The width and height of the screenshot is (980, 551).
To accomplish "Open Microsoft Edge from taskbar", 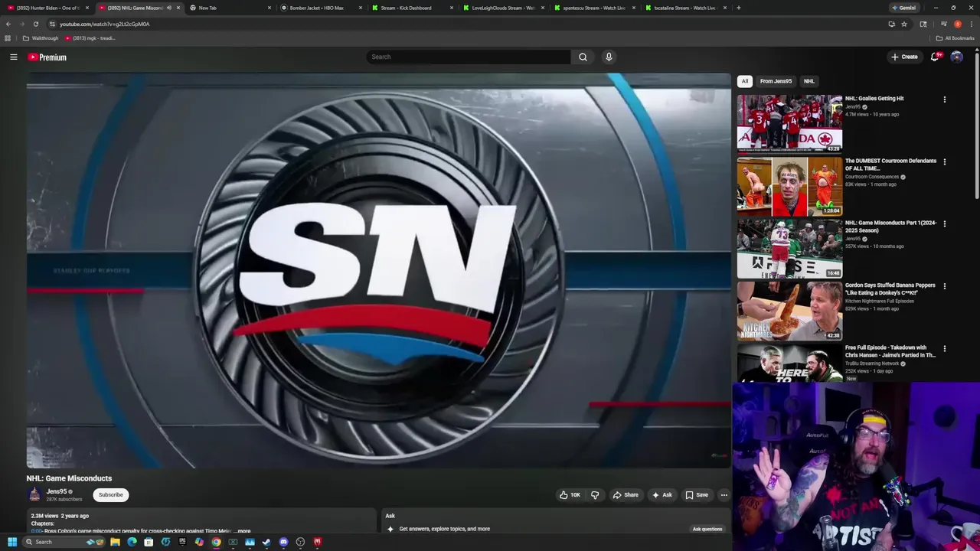I will tap(132, 542).
